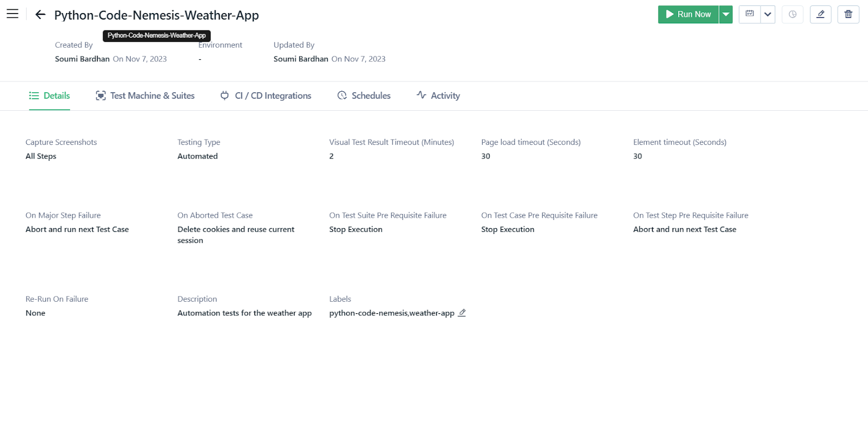
Task: Click the run history clock icon
Action: (x=793, y=15)
